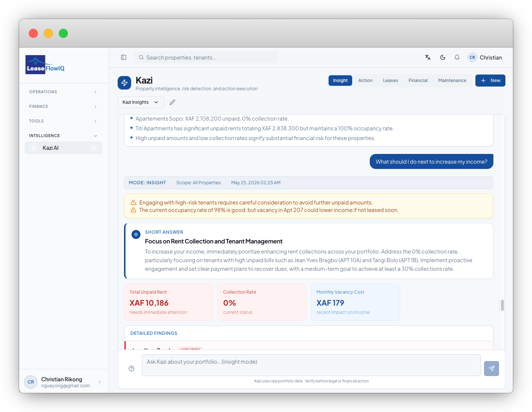Open notifications bell icon
The image size is (532, 412).
click(457, 57)
